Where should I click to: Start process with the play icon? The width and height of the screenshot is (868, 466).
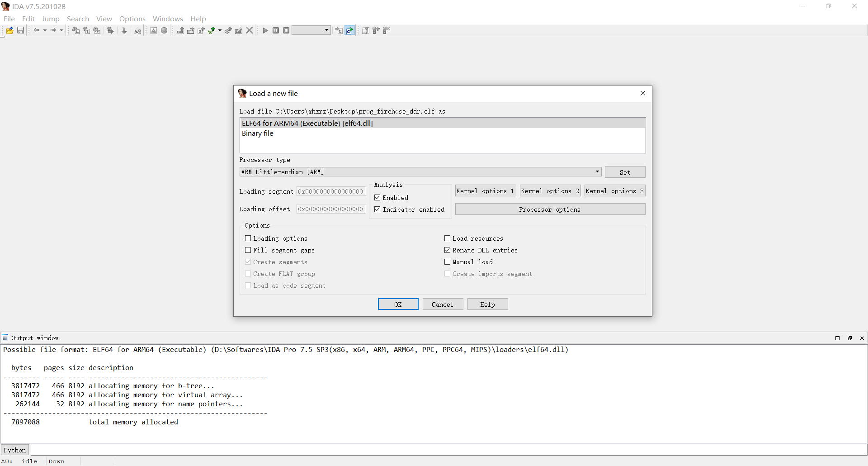click(x=265, y=30)
